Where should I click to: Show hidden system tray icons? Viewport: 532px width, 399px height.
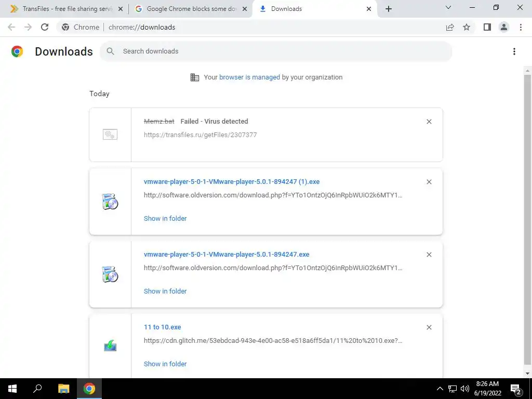click(x=440, y=389)
